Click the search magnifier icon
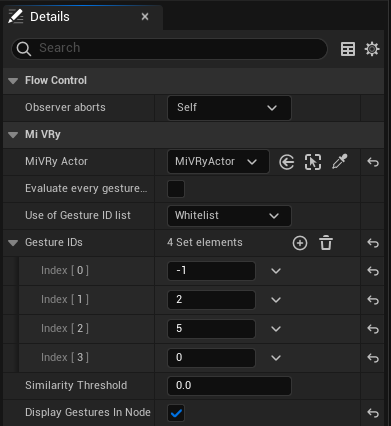 click(x=24, y=49)
